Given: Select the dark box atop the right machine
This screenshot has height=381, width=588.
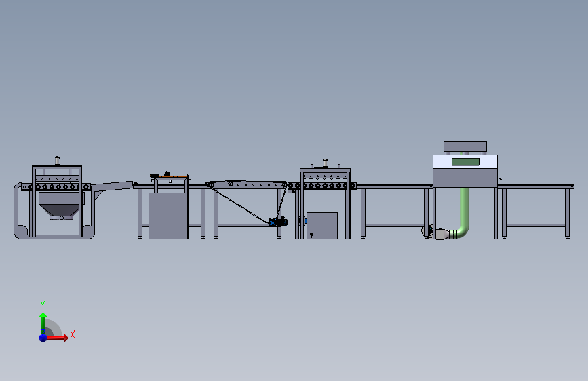Looking at the screenshot, I should click(465, 146).
